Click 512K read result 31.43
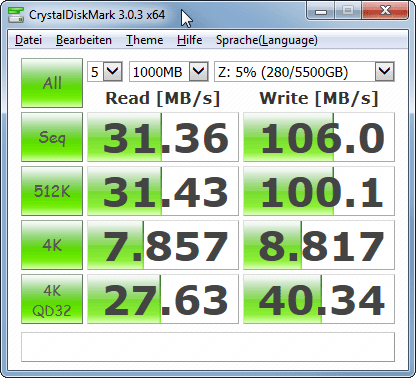 (x=163, y=191)
